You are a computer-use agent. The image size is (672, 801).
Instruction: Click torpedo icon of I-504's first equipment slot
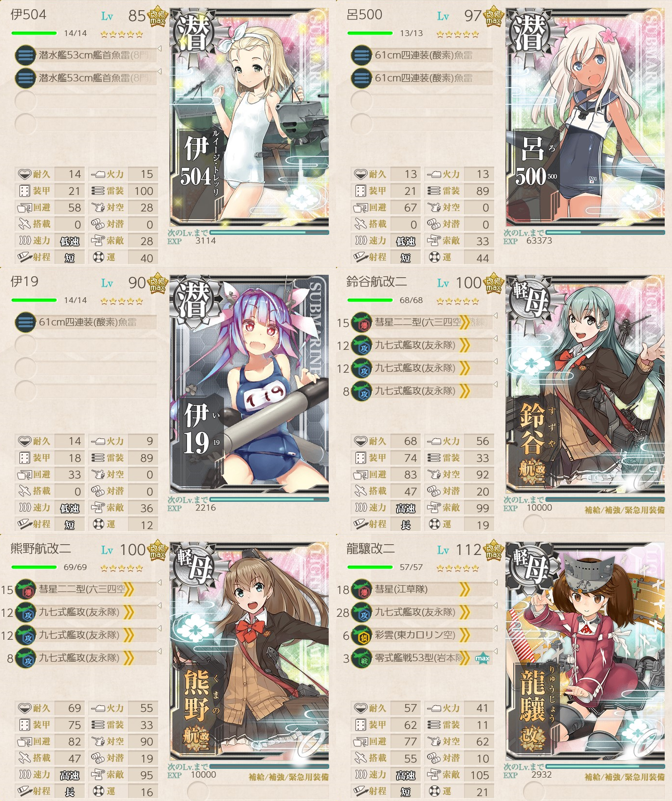coord(25,55)
